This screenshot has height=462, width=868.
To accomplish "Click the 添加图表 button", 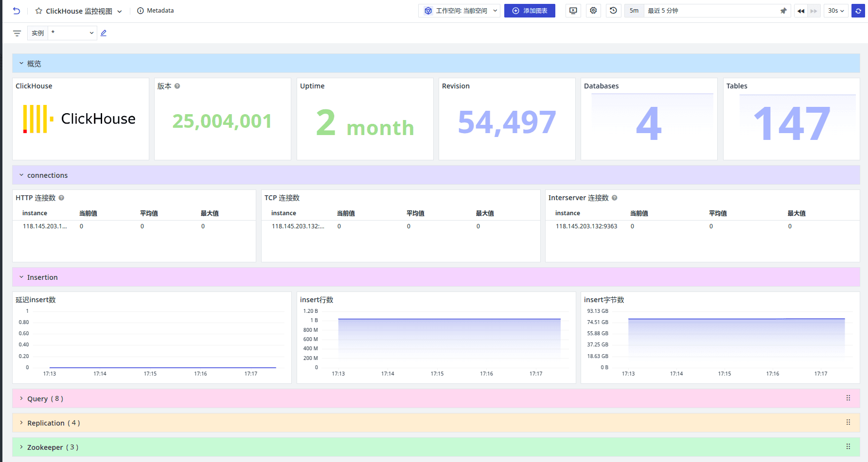I will [x=530, y=11].
